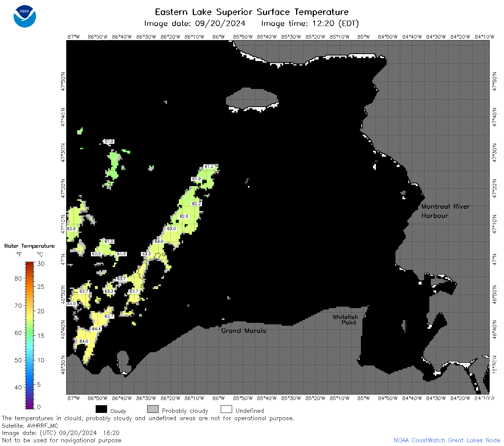Click the 'Montreal River Harbour' map label
This screenshot has height=446, width=504.
point(446,211)
